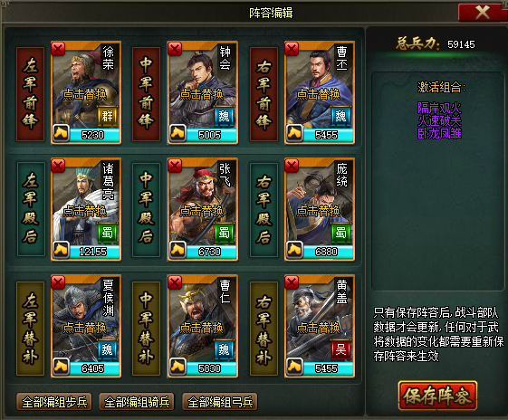Remove 徐荣 using the red X icon

click(x=58, y=49)
